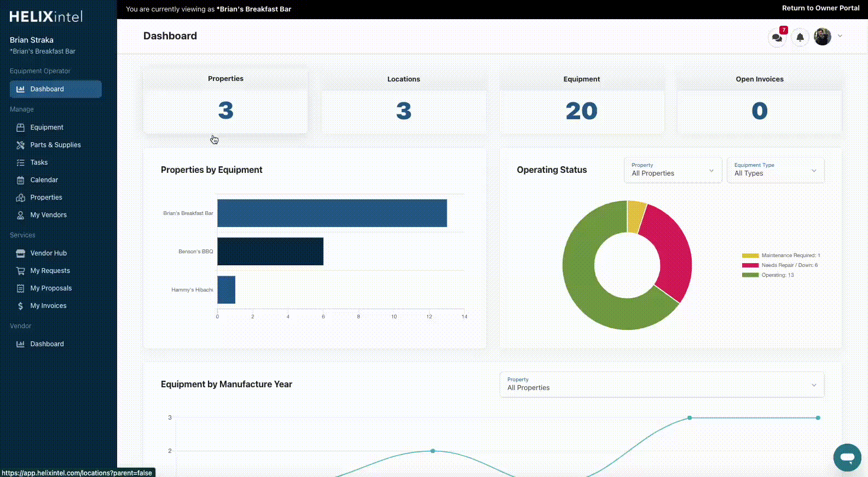868x477 pixels.
Task: Click the My Requests cart icon
Action: [20, 271]
